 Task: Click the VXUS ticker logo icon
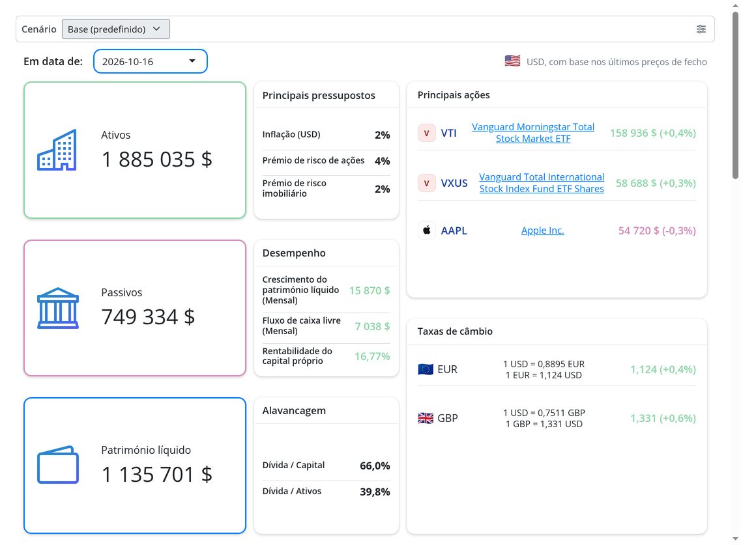[426, 183]
